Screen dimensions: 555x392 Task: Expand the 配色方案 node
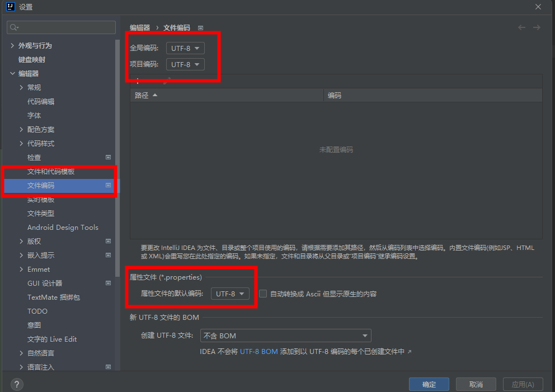[x=21, y=130]
